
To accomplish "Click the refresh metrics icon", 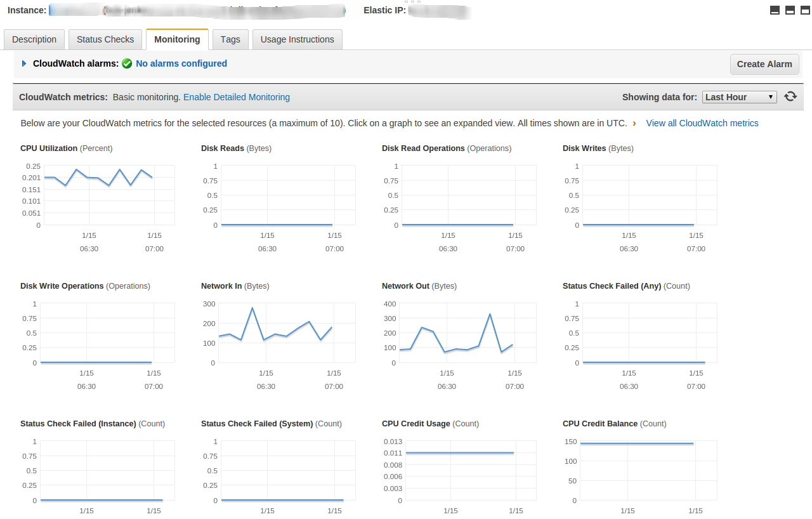I will (790, 96).
